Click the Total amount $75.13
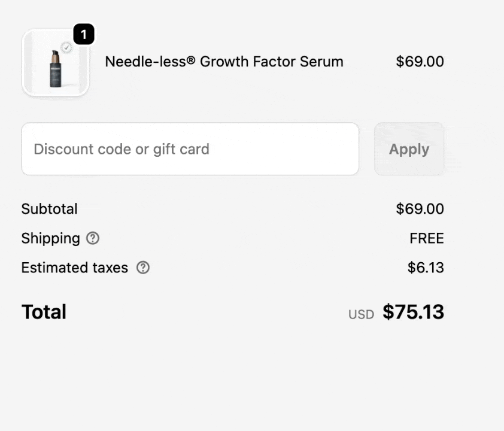Screen dimensions: 504x431 [413, 312]
